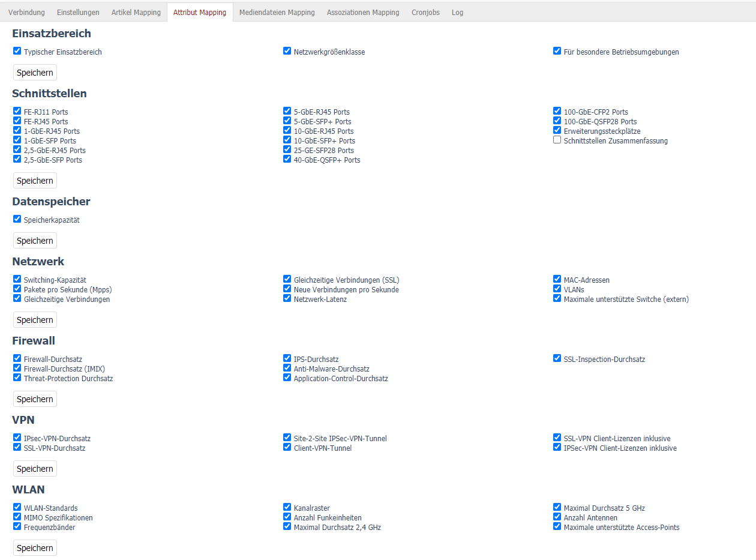Enable the Schnittstellen Zusammenfassung checkbox
The width and height of the screenshot is (756, 560).
(x=557, y=140)
